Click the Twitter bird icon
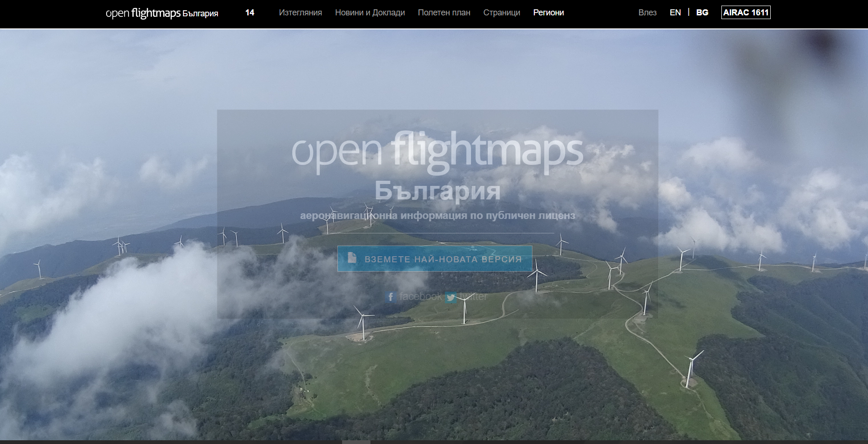Screen dimensions: 868x444 (451, 297)
